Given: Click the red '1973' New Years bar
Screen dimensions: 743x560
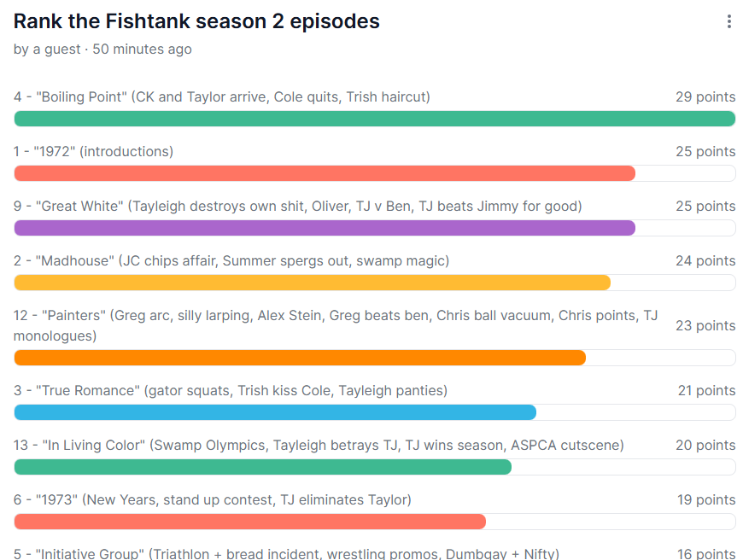Looking at the screenshot, I should [249, 522].
